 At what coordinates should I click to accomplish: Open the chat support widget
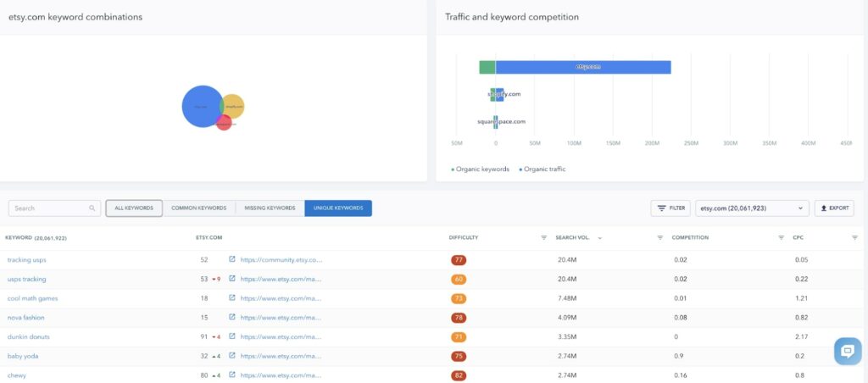(x=848, y=351)
